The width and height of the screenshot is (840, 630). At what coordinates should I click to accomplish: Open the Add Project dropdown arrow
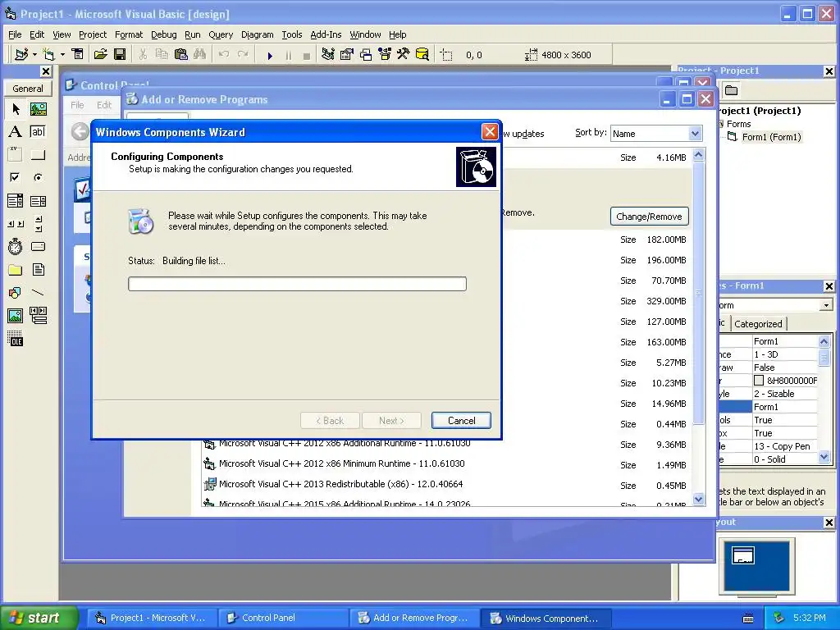34,55
